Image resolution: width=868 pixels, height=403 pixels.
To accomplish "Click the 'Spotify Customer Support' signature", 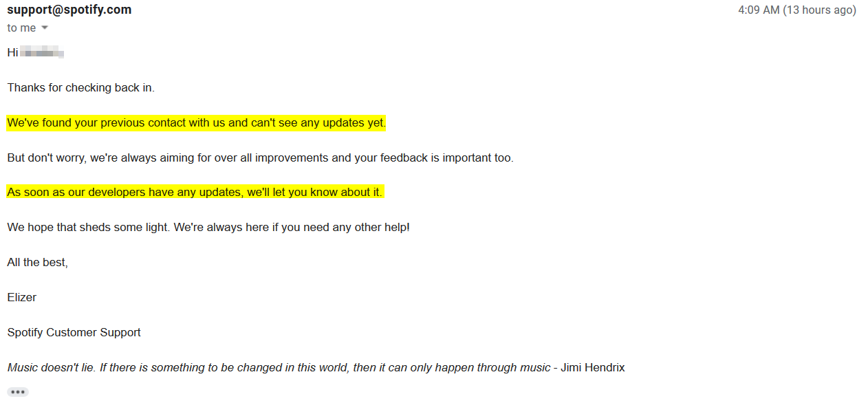I will (74, 333).
